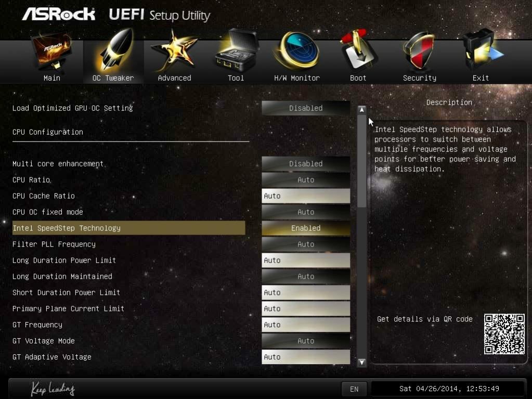Open Filter PLL Frequency Auto dropdown

pyautogui.click(x=306, y=244)
